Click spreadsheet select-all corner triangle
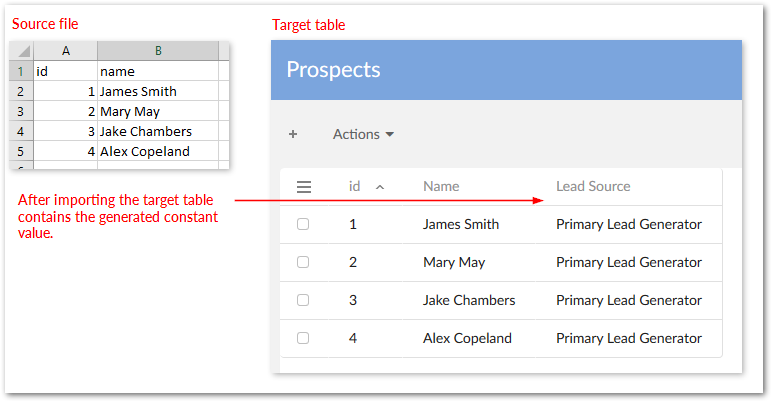 coord(22,51)
